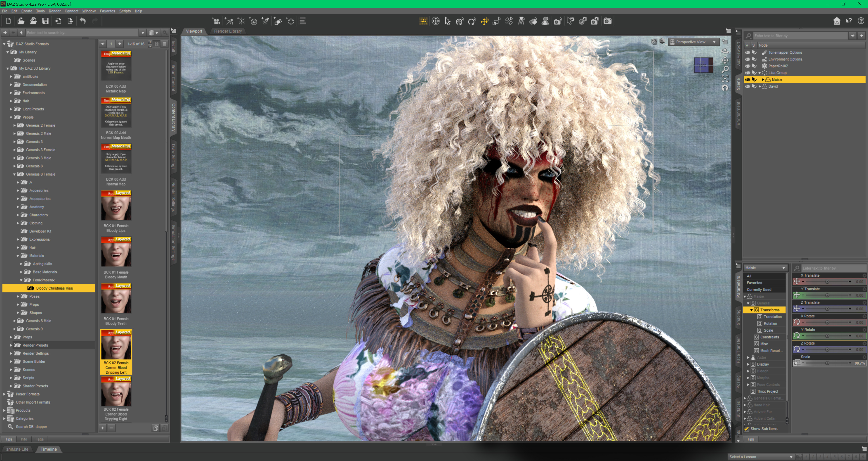Expand the Maisie node in Scene
This screenshot has width=868, height=461.
point(763,80)
